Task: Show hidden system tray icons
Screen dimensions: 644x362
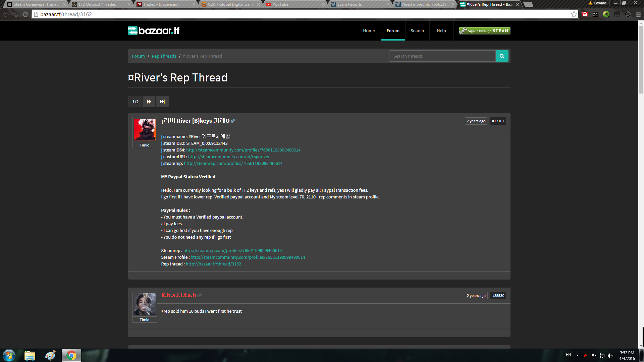Action: coord(578,355)
